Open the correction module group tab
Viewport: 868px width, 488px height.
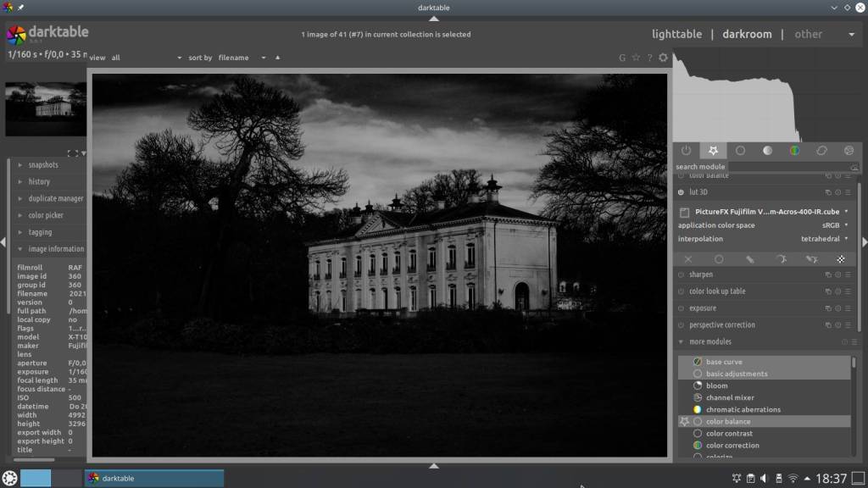821,151
